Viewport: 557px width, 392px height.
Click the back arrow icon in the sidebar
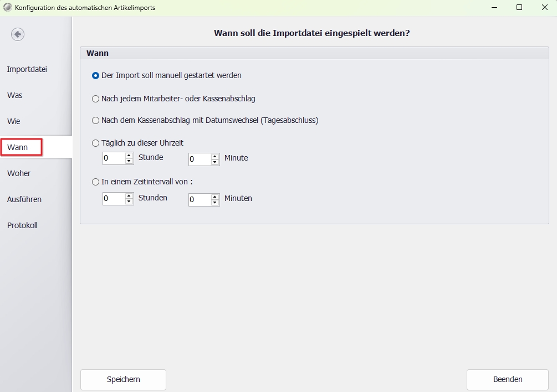18,34
